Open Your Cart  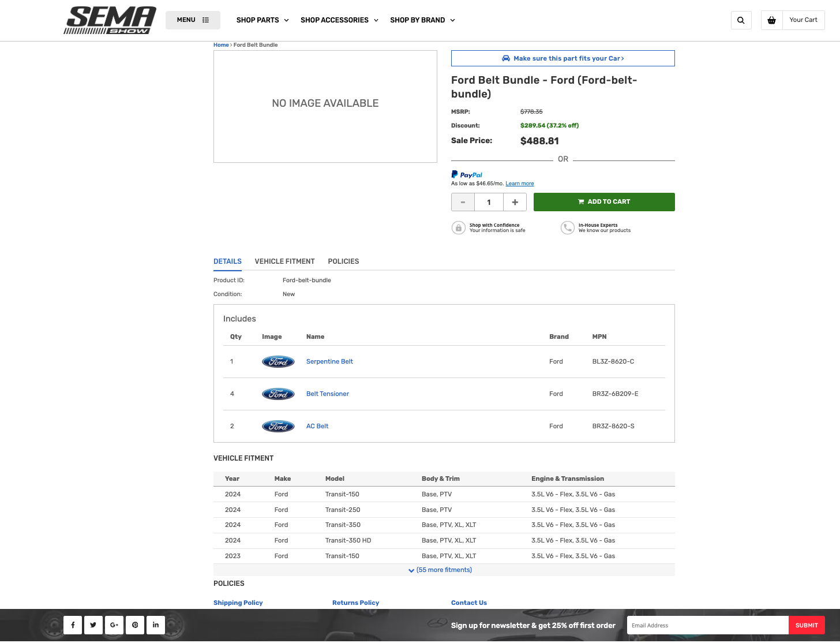[803, 20]
